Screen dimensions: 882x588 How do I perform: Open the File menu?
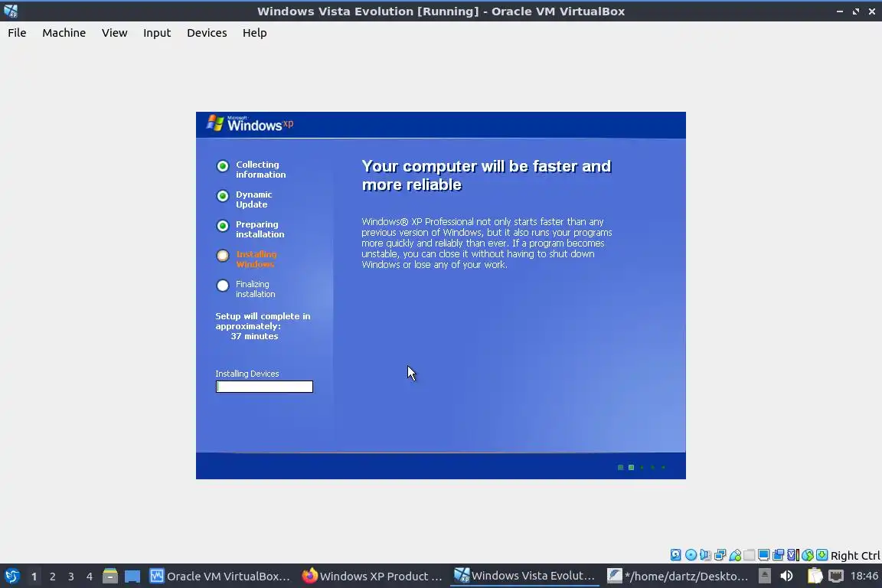17,33
